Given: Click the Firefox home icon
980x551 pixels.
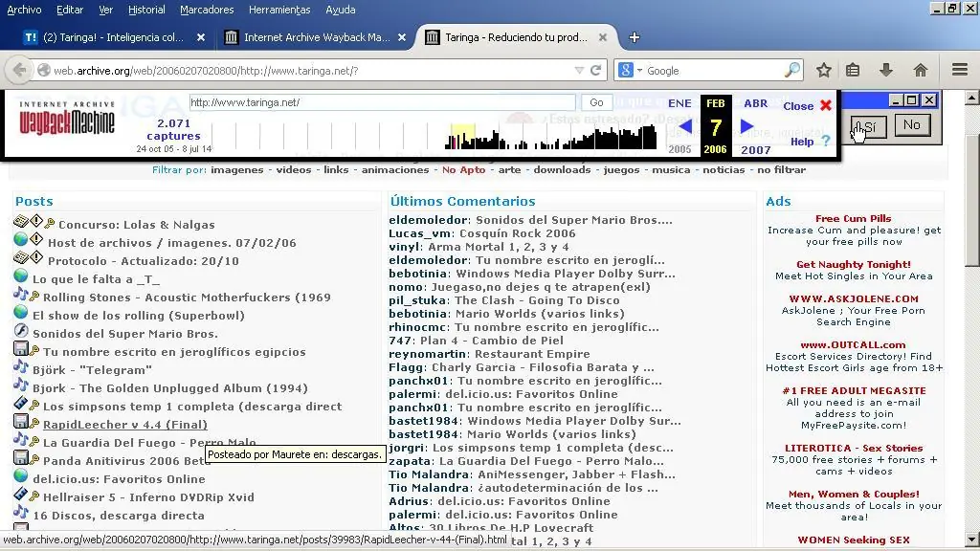Looking at the screenshot, I should tap(920, 70).
